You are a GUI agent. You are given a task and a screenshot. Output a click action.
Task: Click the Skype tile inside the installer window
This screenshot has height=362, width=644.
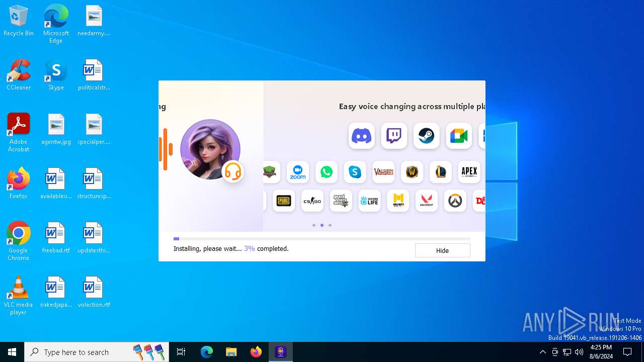[355, 172]
